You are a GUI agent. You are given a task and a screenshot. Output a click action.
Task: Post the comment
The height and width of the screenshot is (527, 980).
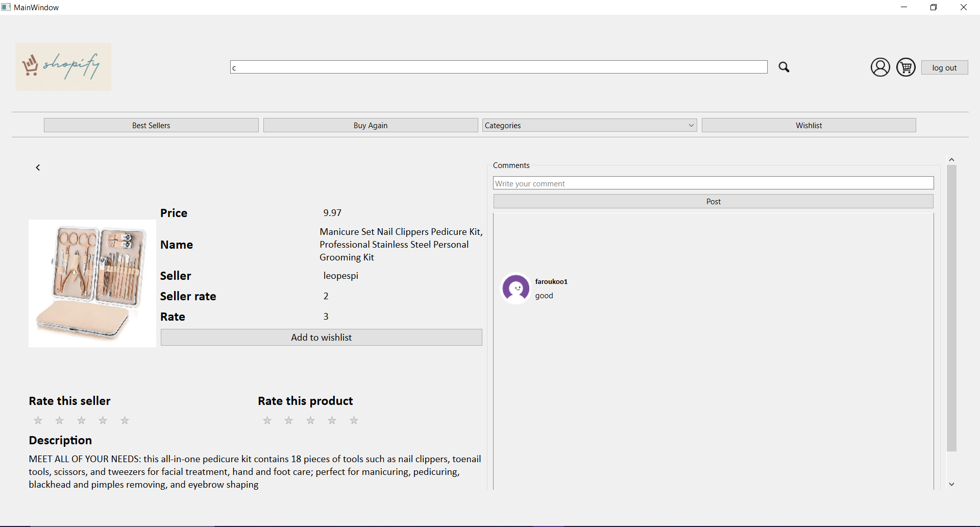(x=714, y=201)
